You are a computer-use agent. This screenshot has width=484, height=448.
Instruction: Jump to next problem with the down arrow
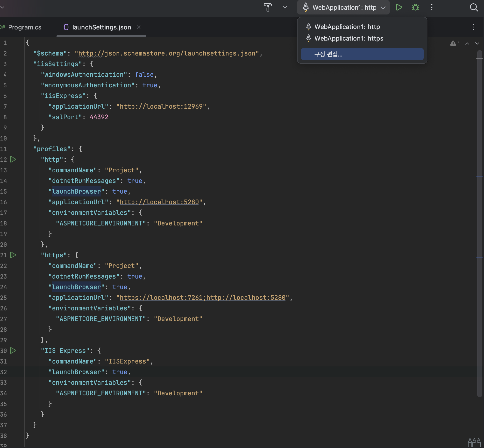pyautogui.click(x=477, y=43)
